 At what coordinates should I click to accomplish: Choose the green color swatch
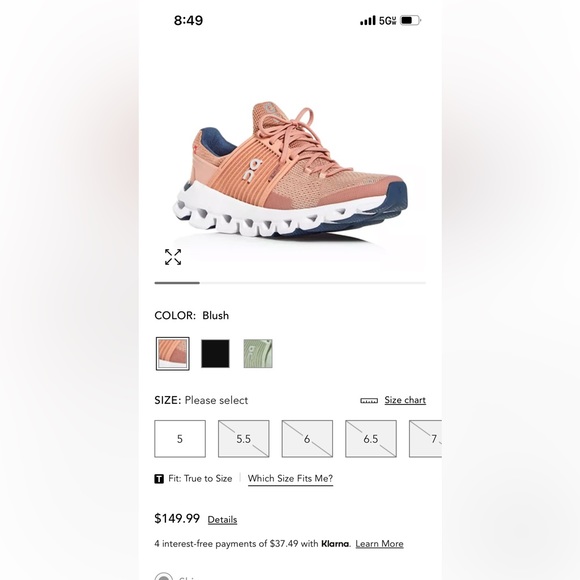(258, 354)
